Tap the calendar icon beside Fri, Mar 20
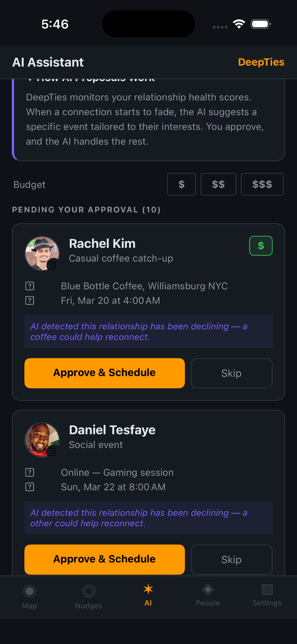Image resolution: width=297 pixels, height=644 pixels. pyautogui.click(x=30, y=301)
